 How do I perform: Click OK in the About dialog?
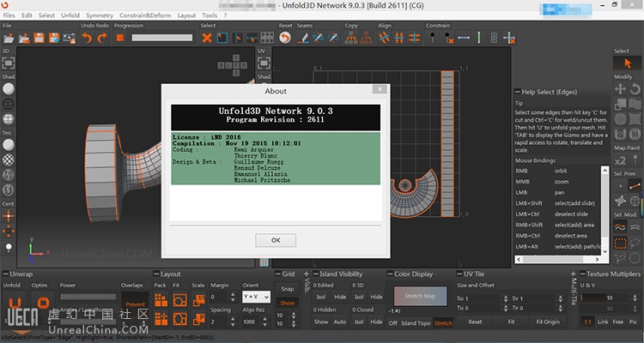pos(276,240)
